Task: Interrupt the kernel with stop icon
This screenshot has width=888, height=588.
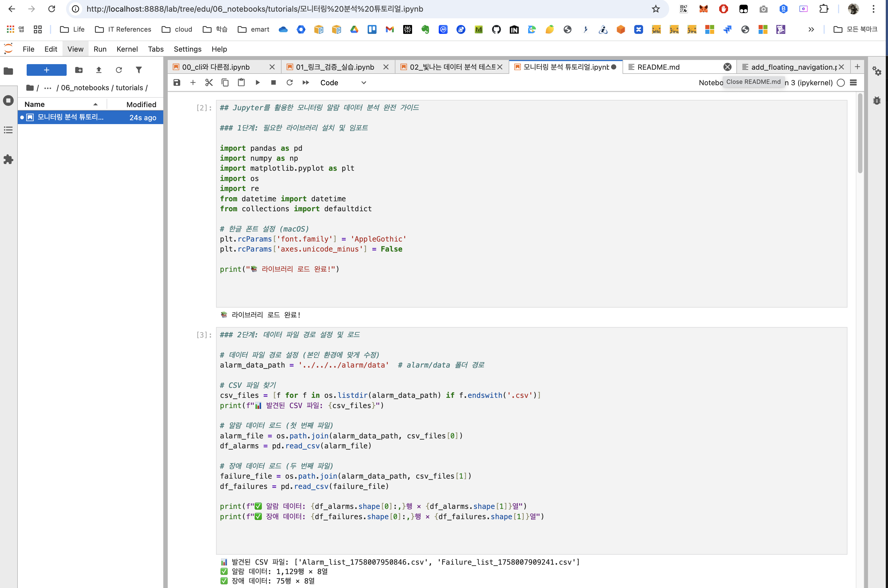Action: tap(274, 82)
